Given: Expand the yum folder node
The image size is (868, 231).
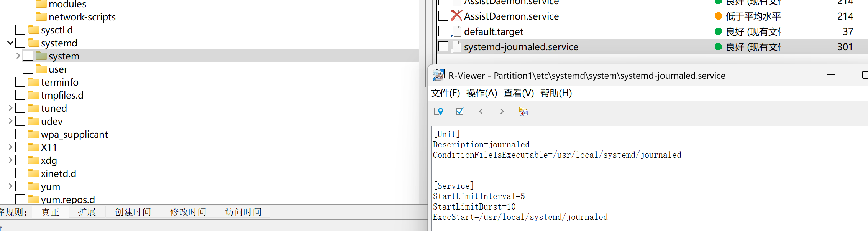Looking at the screenshot, I should (10, 186).
